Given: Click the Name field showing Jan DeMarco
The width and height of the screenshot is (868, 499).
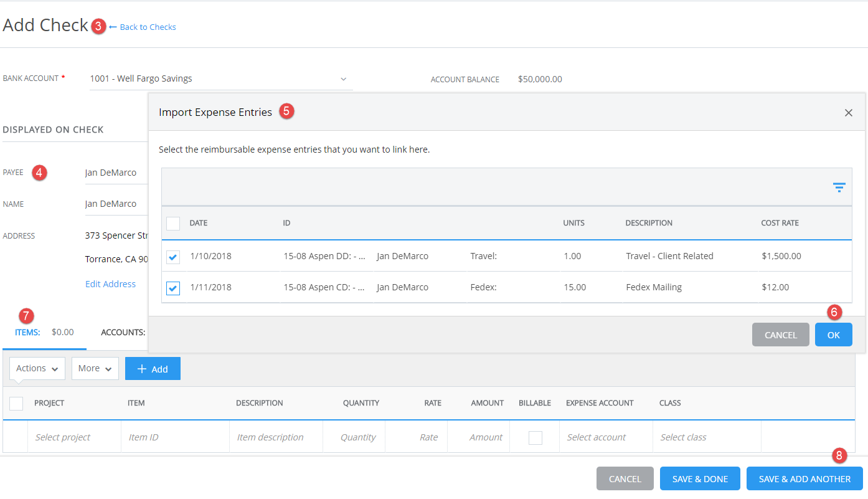Looking at the screenshot, I should 116,204.
